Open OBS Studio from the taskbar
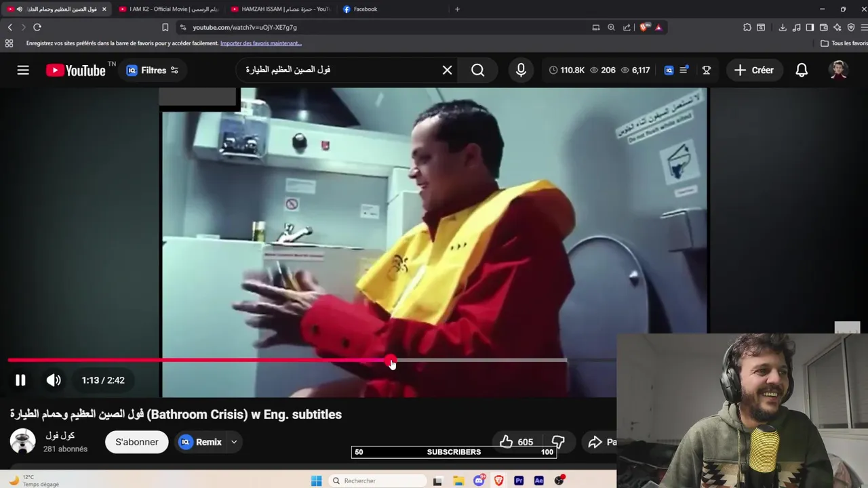This screenshot has width=868, height=488. [x=559, y=481]
